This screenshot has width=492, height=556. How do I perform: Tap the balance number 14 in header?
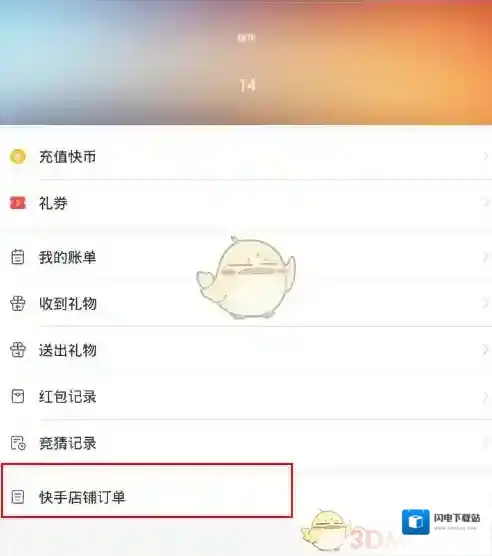point(247,85)
